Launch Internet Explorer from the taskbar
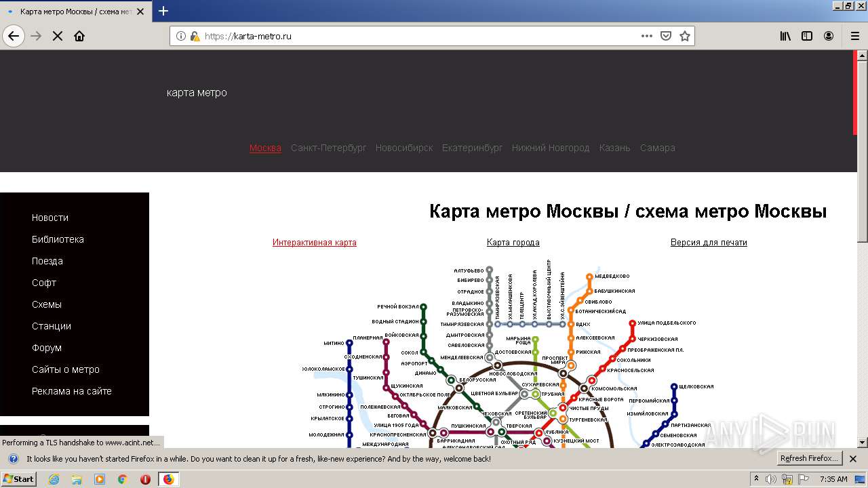The image size is (868, 488). [54, 479]
